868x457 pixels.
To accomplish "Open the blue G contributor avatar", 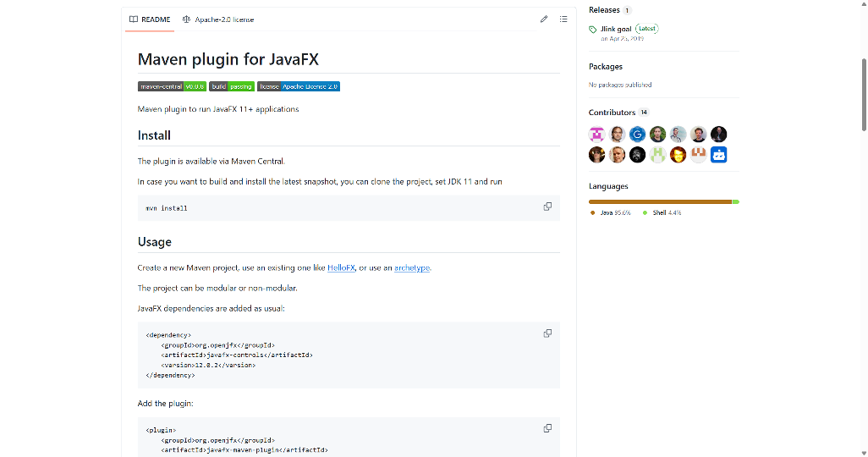I will click(637, 134).
